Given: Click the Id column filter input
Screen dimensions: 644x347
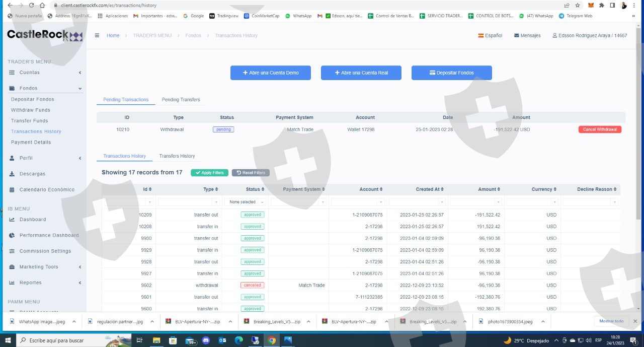Looking at the screenshot, I should tap(128, 202).
